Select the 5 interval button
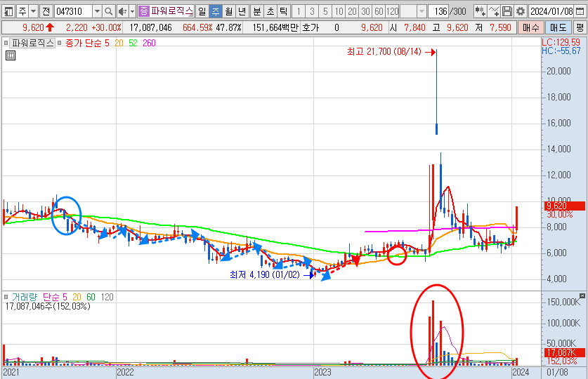 click(x=325, y=11)
